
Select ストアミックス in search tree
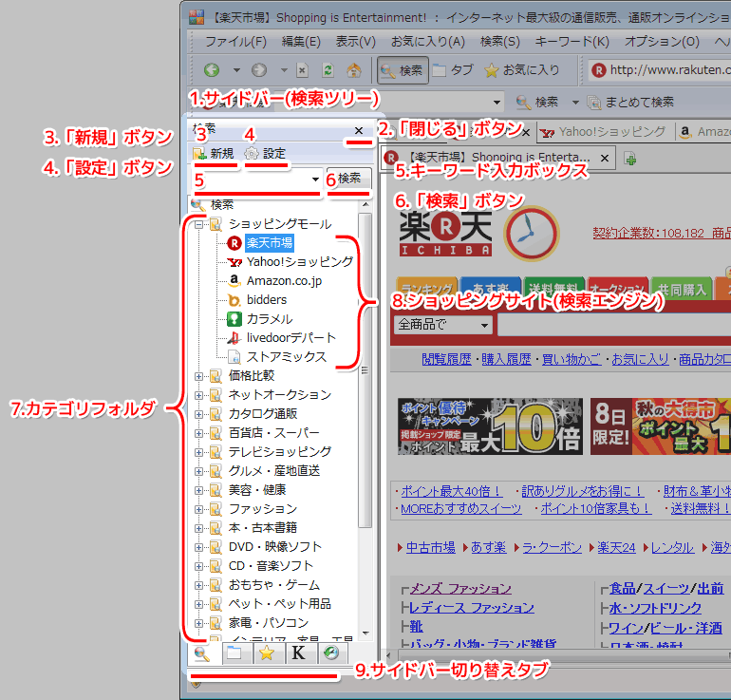287,357
